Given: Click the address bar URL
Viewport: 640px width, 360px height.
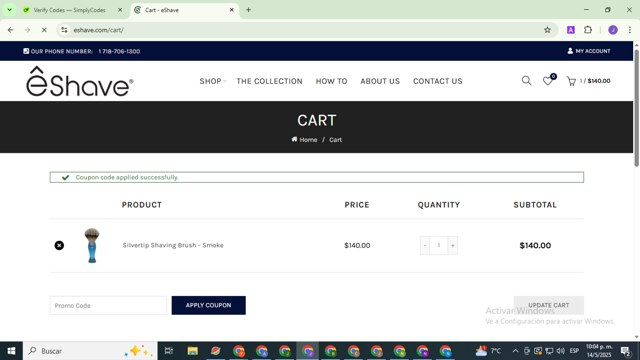Looking at the screenshot, I should click(99, 30).
